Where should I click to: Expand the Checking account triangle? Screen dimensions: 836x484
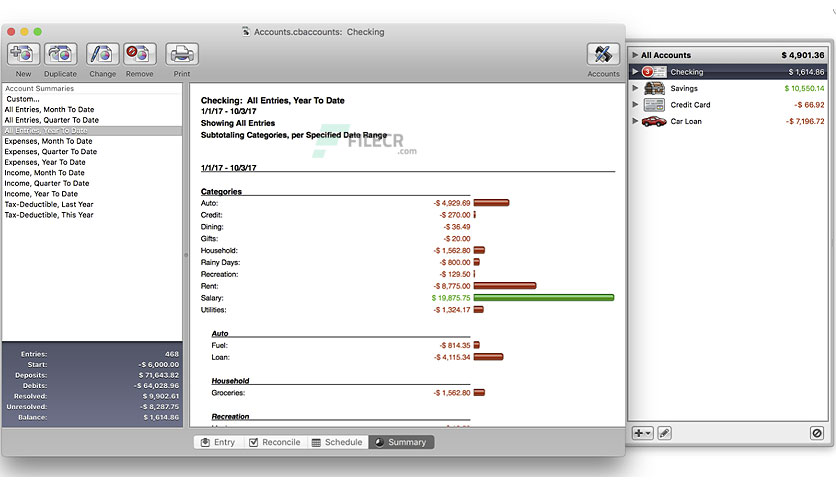[x=635, y=71]
